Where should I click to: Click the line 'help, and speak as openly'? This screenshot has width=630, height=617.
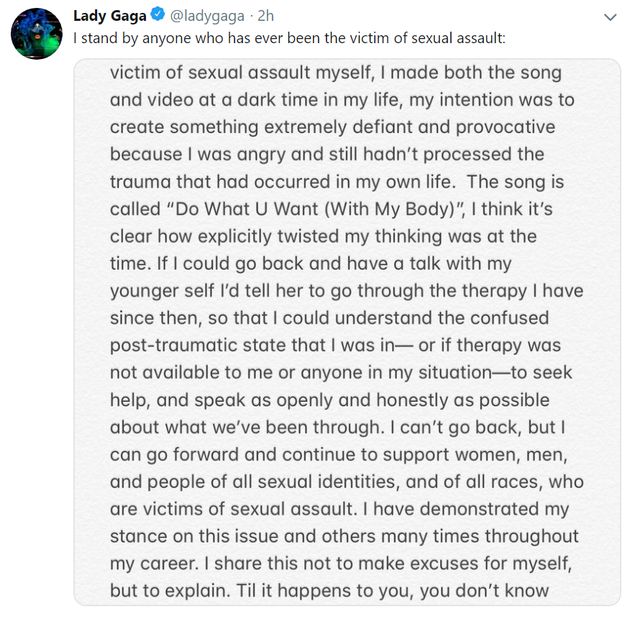(x=329, y=400)
